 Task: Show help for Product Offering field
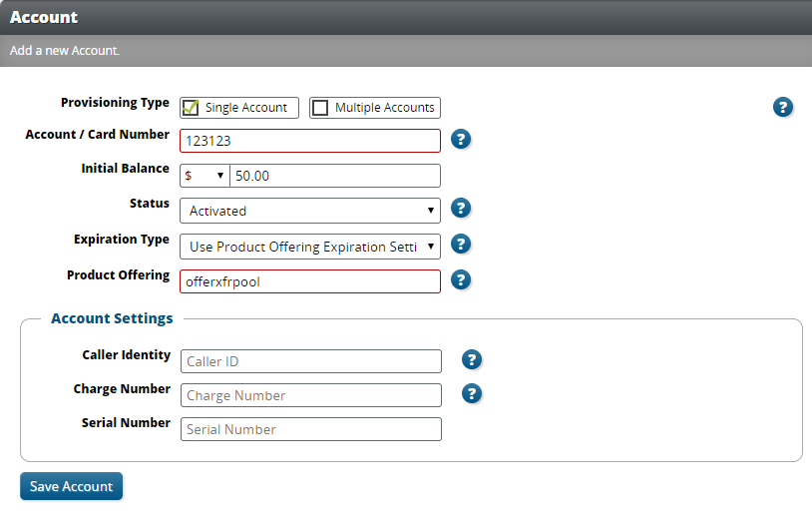pyautogui.click(x=460, y=280)
